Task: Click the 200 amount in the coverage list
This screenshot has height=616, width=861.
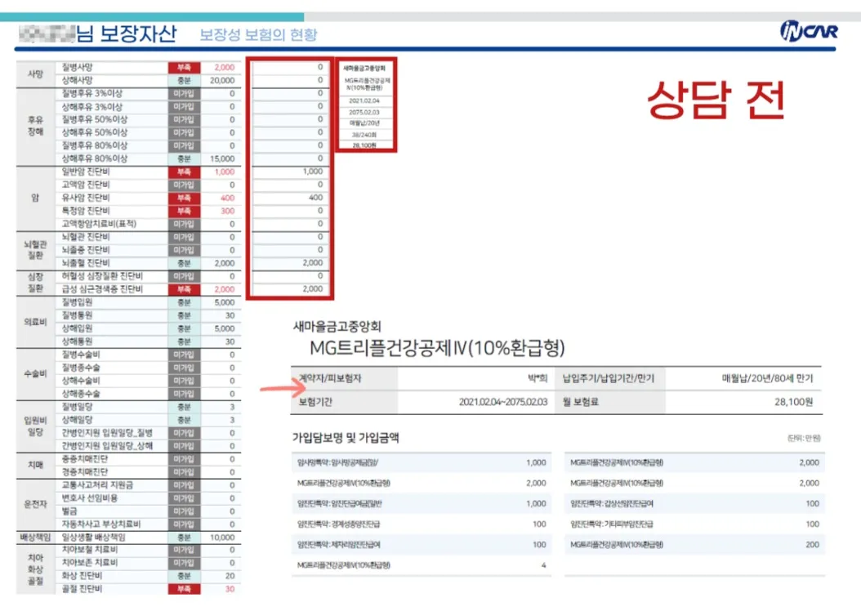Action: point(812,545)
